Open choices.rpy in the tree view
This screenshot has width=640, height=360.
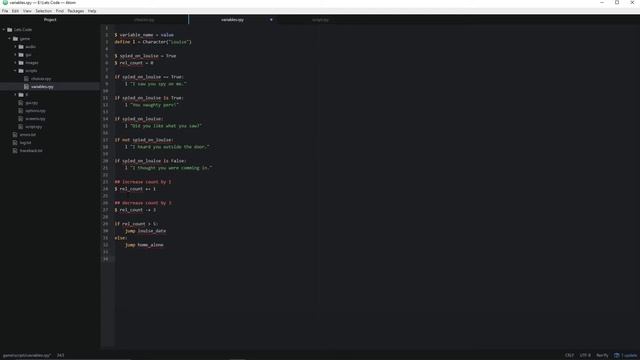pyautogui.click(x=41, y=79)
